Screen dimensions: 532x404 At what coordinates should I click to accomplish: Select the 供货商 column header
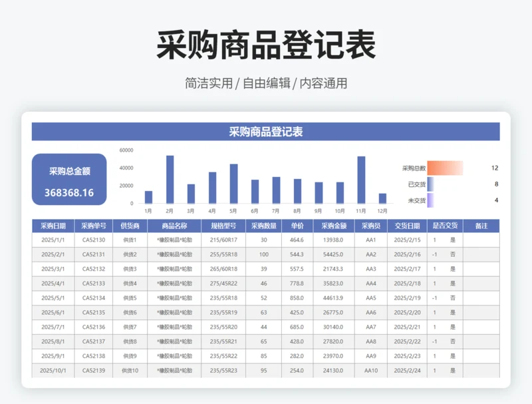[130, 226]
